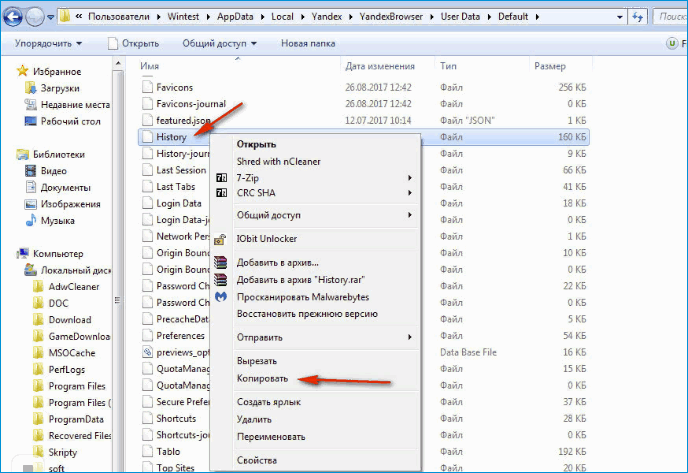688x473 pixels.
Task: Click the Видео library icon
Action: coord(29,171)
